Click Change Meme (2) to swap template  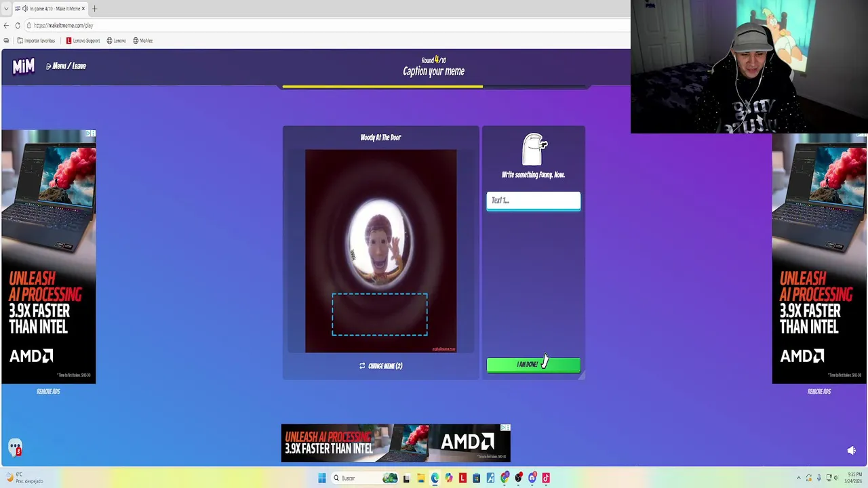coord(380,366)
